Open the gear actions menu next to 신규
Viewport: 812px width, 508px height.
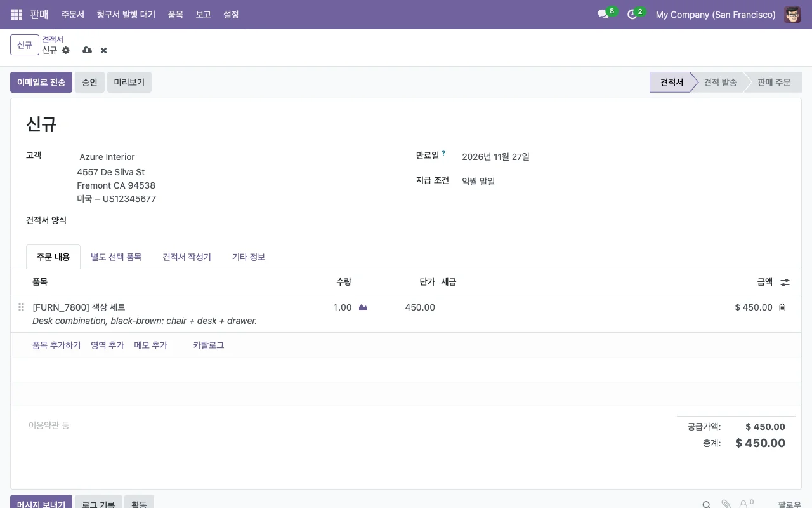[x=66, y=50]
